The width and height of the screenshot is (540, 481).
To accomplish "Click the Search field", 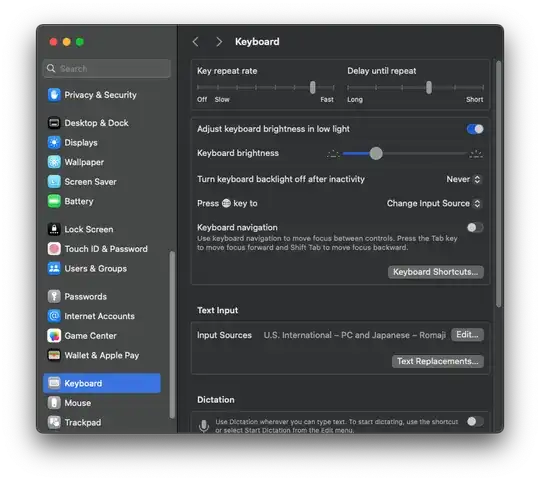I will coord(107,69).
